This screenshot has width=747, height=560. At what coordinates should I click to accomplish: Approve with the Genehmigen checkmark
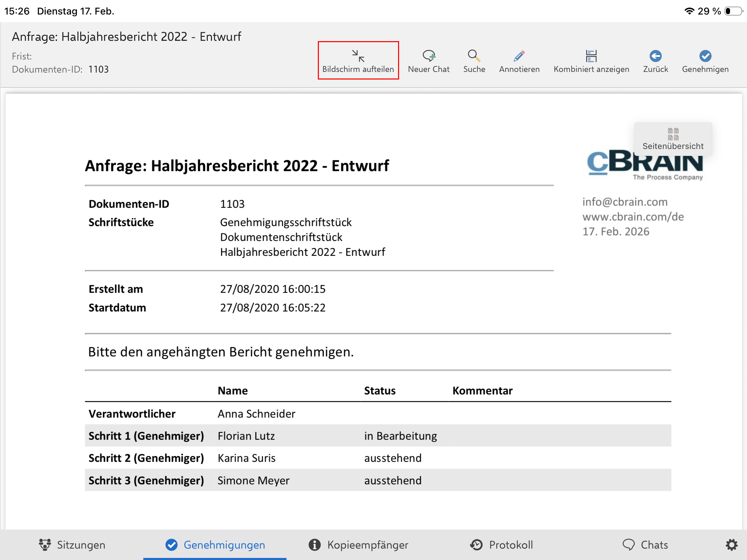click(705, 56)
